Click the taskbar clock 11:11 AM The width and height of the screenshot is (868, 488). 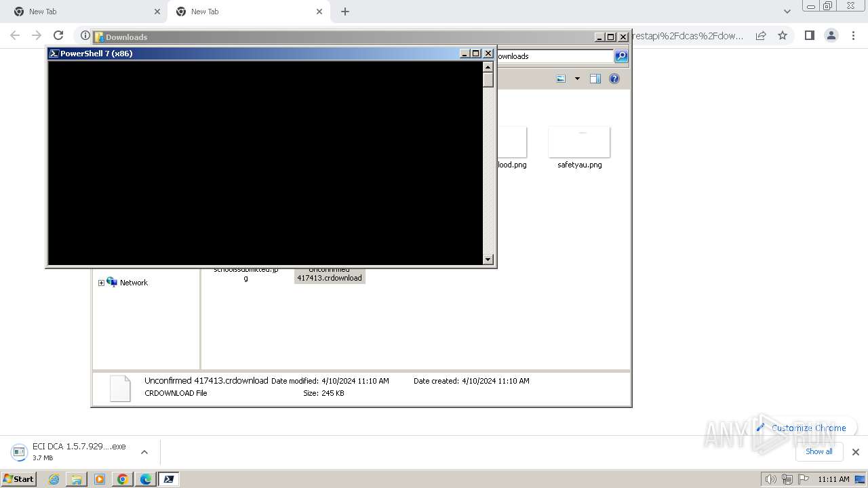click(x=833, y=479)
